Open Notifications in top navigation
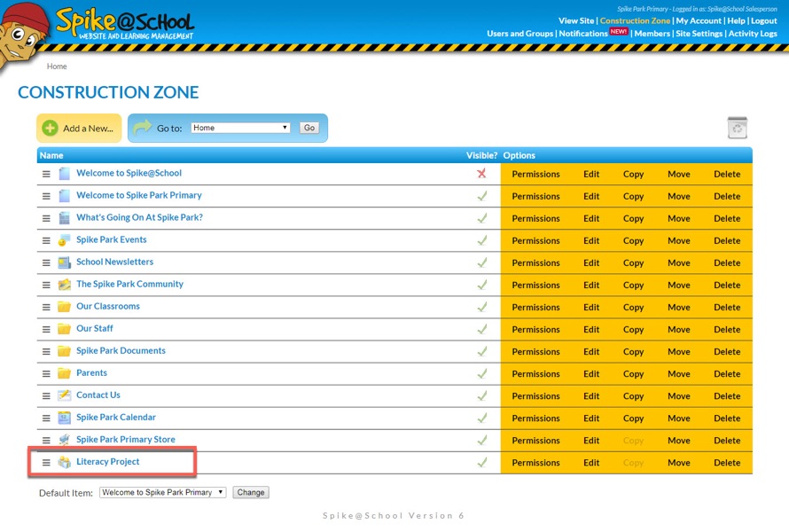Viewport: 789px width, 532px height. 583,33
